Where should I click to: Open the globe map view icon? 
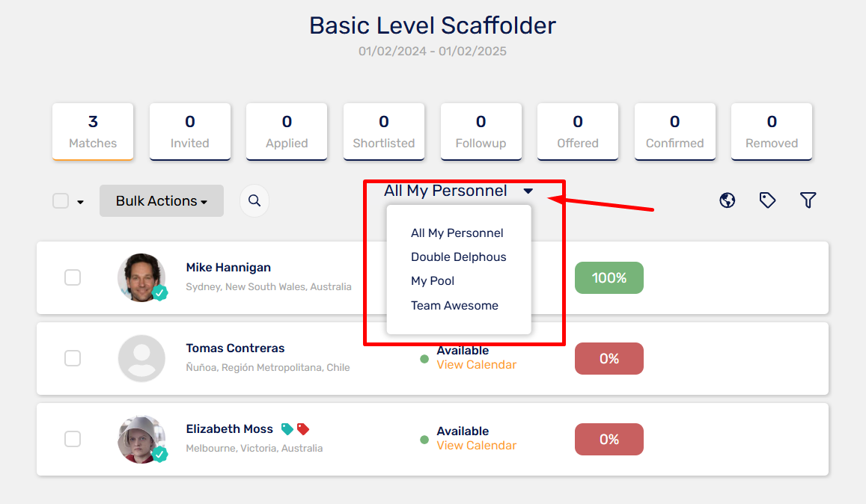[728, 200]
